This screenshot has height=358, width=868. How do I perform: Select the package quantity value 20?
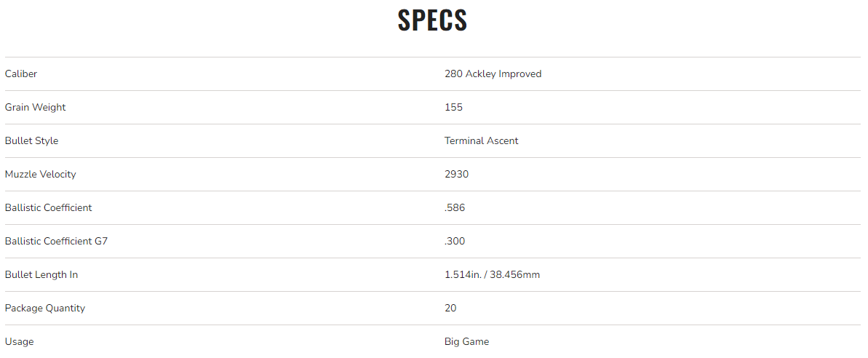tap(450, 308)
